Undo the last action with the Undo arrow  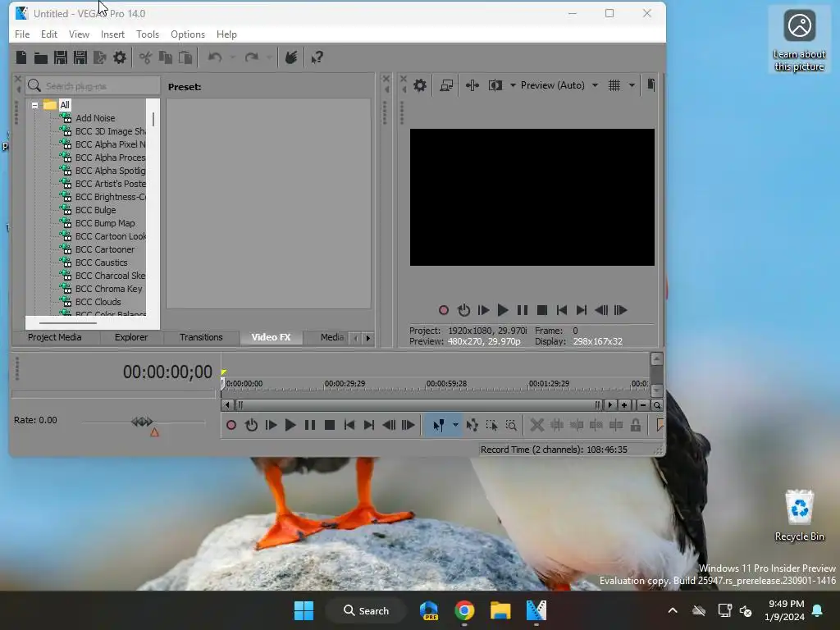tap(215, 57)
